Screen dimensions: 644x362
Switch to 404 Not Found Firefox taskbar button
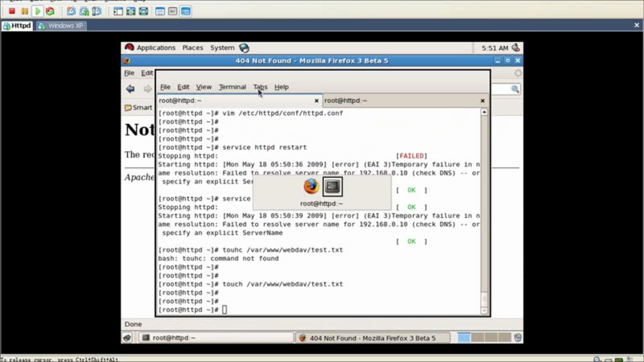(x=373, y=338)
